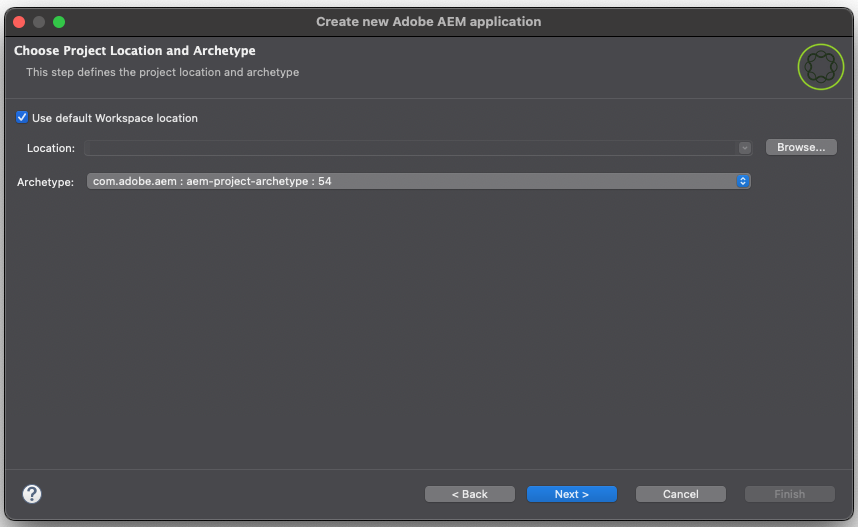Click the help question mark icon
The width and height of the screenshot is (858, 527).
point(32,494)
